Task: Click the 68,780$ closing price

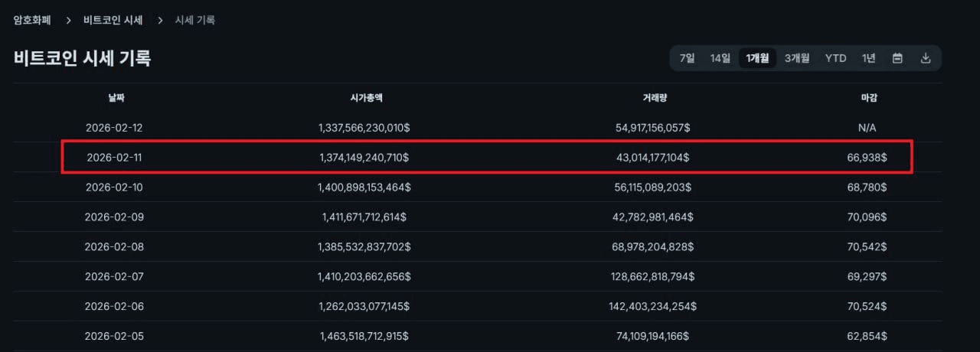Action: (868, 187)
